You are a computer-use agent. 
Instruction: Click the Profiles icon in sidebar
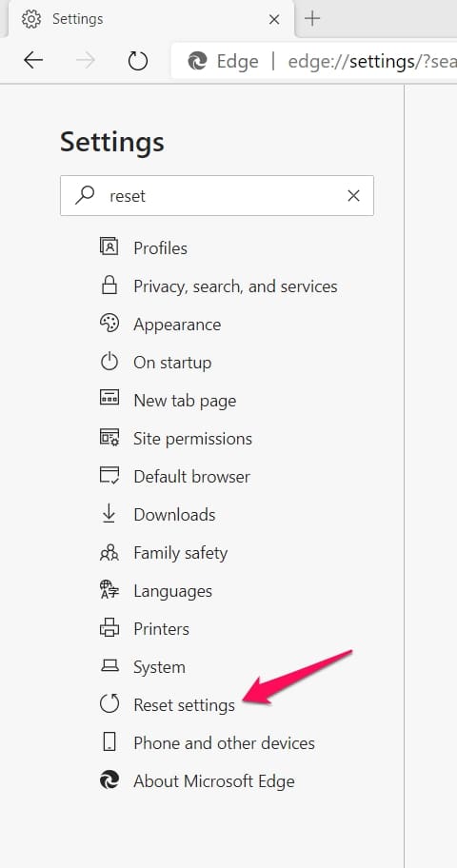click(109, 247)
